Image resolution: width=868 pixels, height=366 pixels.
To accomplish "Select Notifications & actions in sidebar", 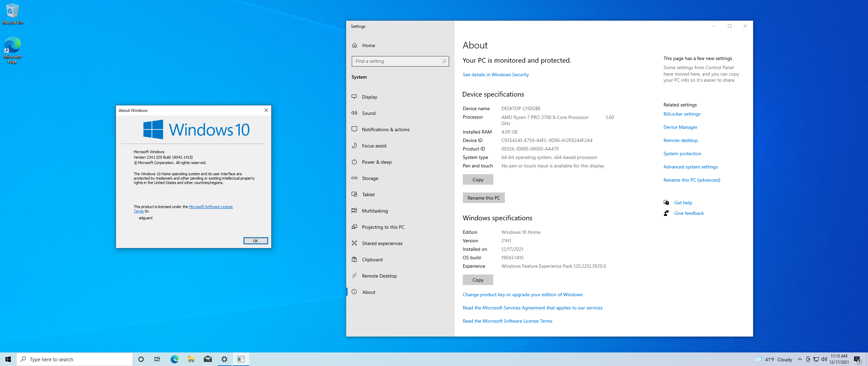I will [386, 129].
